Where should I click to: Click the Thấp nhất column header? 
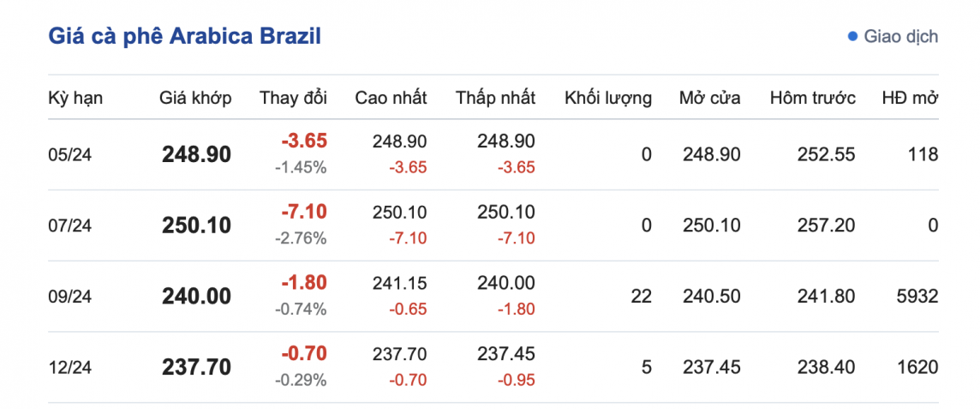496,98
